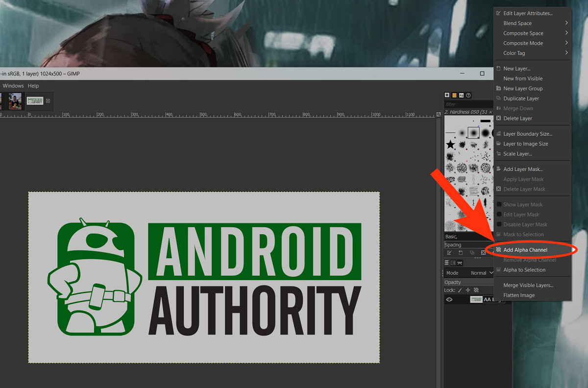This screenshot has height=388, width=588.
Task: Toggle visibility eye of the AA layer
Action: coord(449,299)
